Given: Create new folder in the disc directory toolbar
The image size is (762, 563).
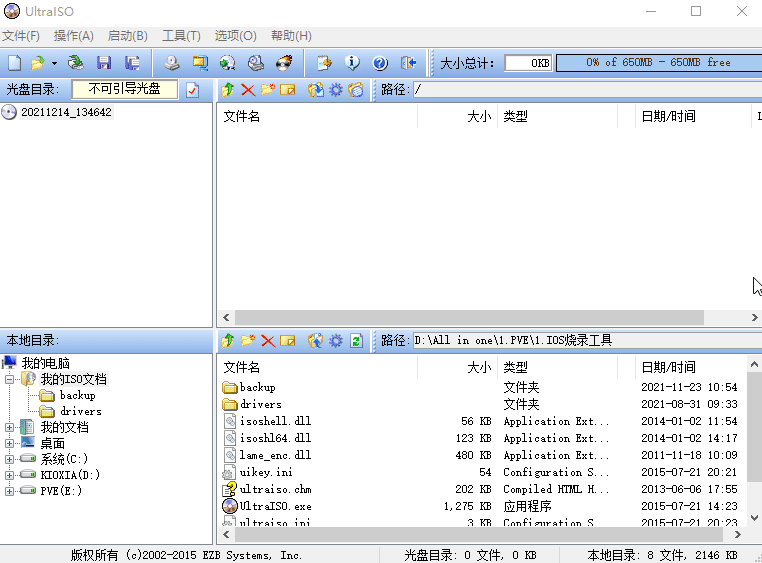Looking at the screenshot, I should [x=268, y=90].
